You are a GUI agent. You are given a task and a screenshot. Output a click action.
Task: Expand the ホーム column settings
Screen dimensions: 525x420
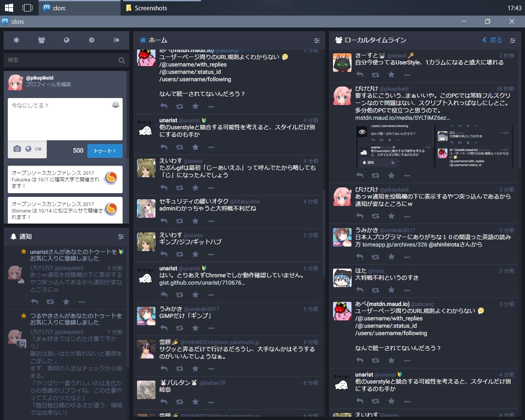[317, 40]
